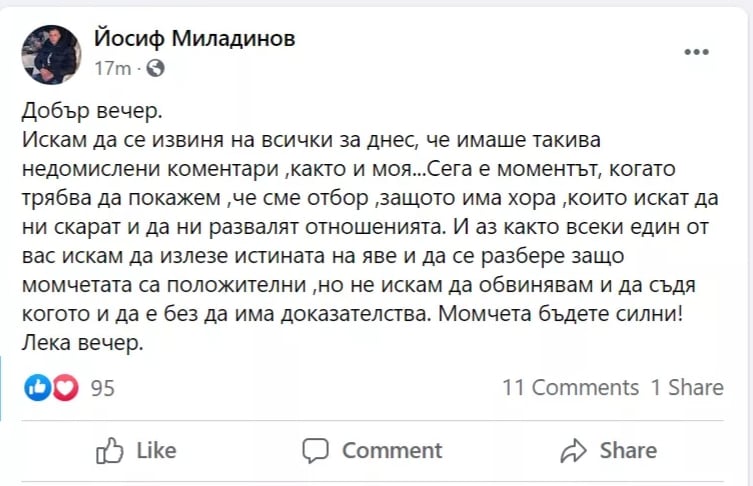Click the 17m post timestamp
The image size is (753, 486).
click(112, 69)
